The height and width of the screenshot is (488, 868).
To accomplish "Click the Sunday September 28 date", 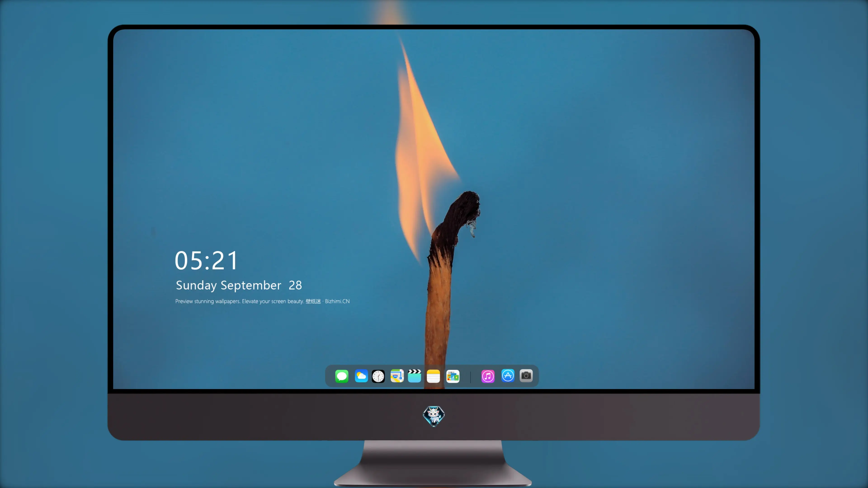I will [239, 286].
